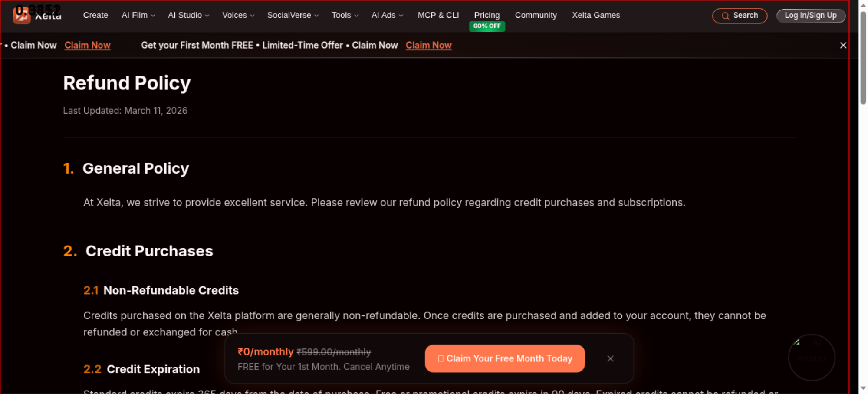Expand the AI Studio dropdown menu
The image size is (868, 394).
[189, 15]
